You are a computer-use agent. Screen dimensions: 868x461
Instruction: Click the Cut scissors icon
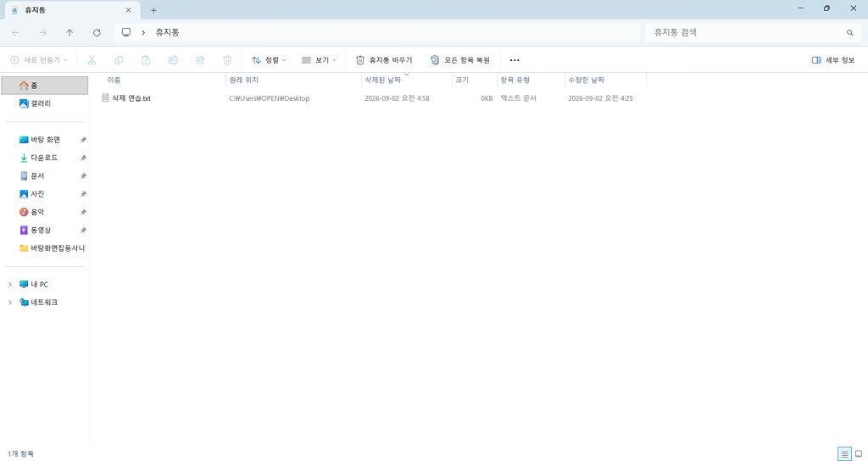92,60
